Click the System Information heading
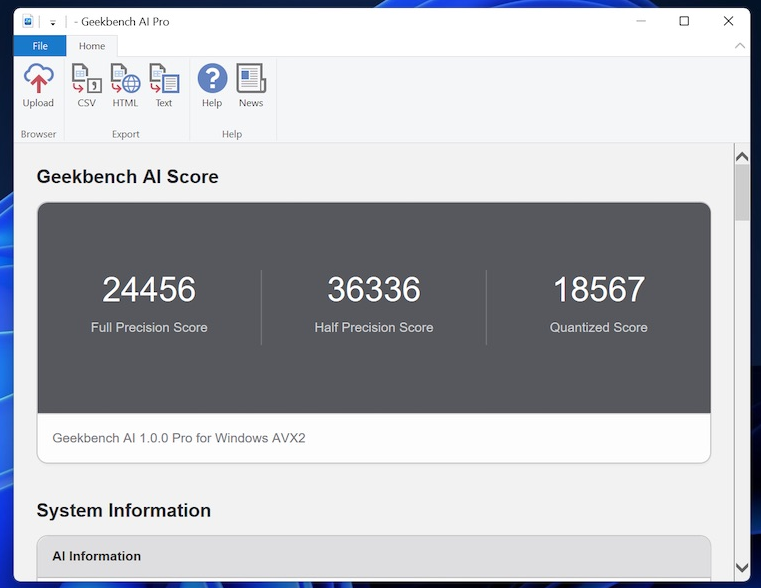This screenshot has width=761, height=588. coord(124,510)
